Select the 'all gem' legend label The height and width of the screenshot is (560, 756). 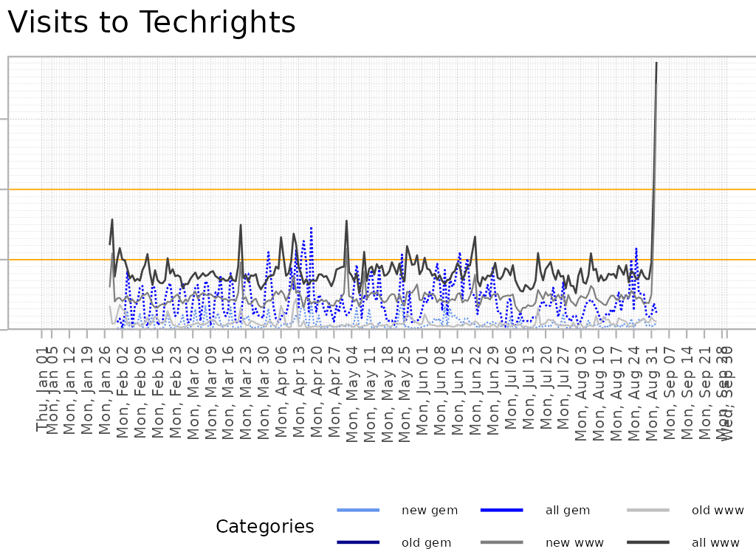568,511
